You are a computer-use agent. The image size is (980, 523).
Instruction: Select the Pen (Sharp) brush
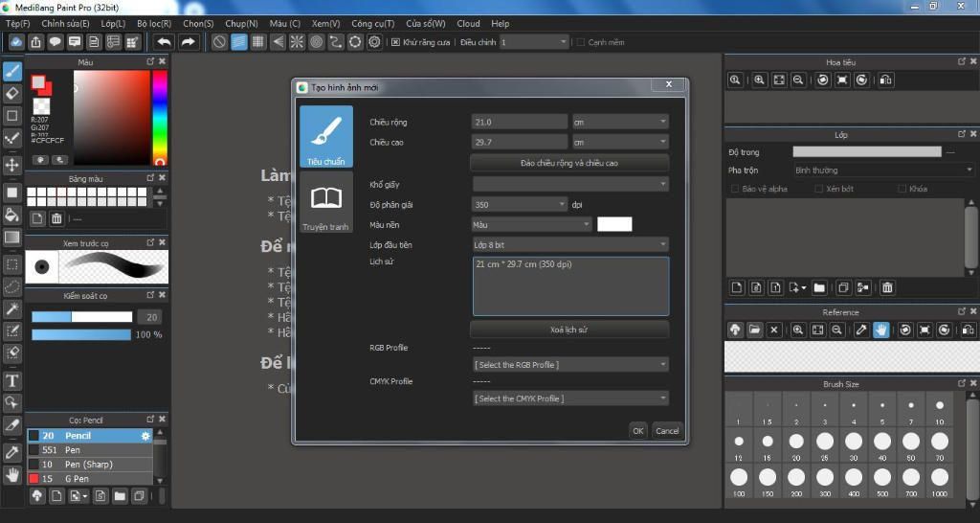(x=89, y=465)
